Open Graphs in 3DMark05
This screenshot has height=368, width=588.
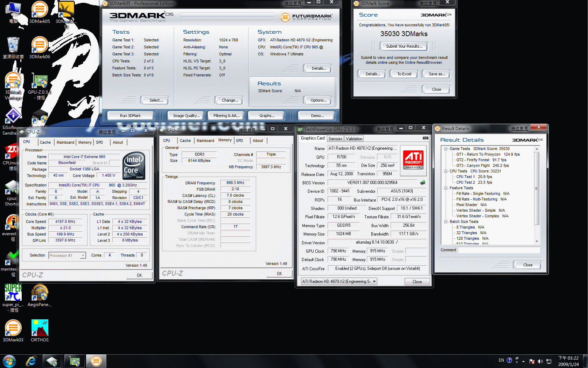[267, 116]
